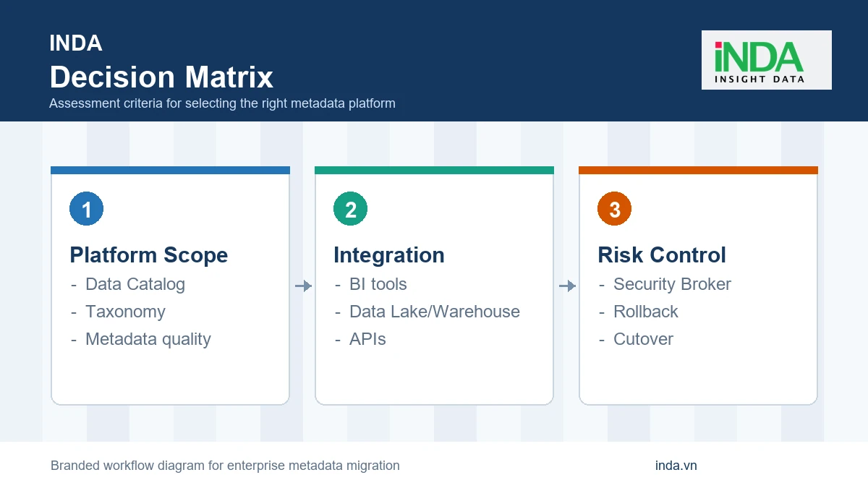
Task: Select the Risk Control heading
Action: [x=662, y=255]
